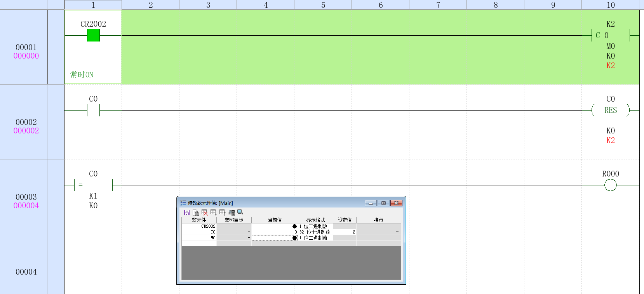644x294 pixels.
Task: Click the 当前值 column header
Action: click(x=275, y=220)
